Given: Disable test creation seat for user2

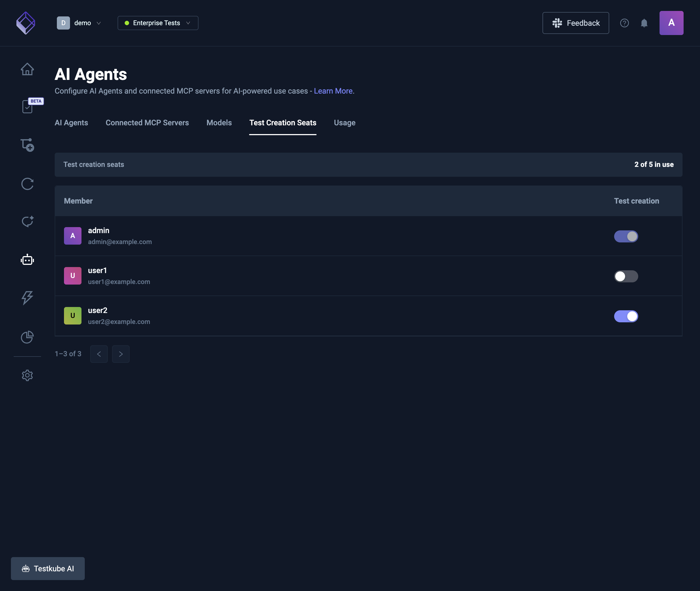Looking at the screenshot, I should [626, 316].
